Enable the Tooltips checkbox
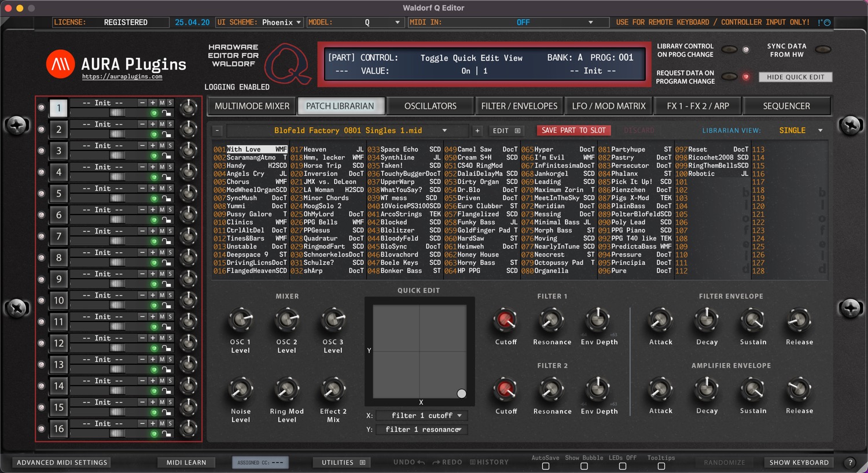This screenshot has height=473, width=868. [x=661, y=466]
